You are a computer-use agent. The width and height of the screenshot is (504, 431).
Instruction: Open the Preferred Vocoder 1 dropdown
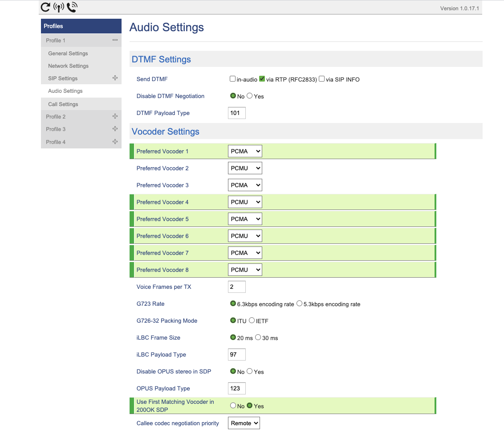click(245, 151)
